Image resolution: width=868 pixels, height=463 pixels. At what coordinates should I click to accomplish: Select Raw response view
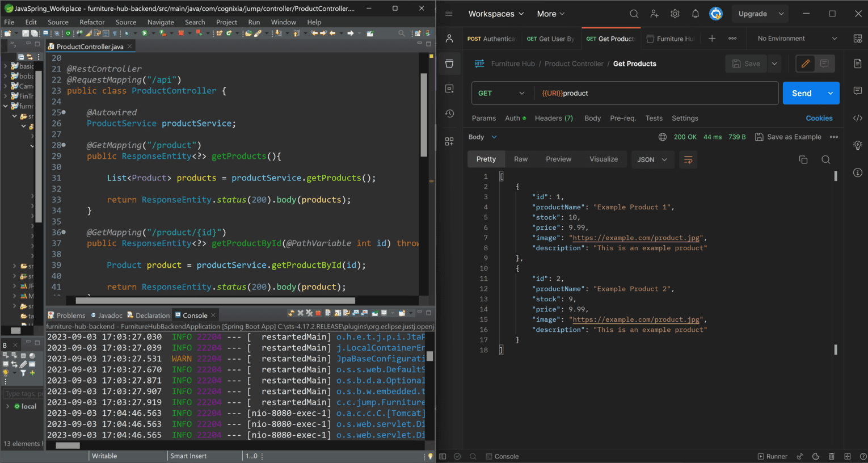(521, 159)
